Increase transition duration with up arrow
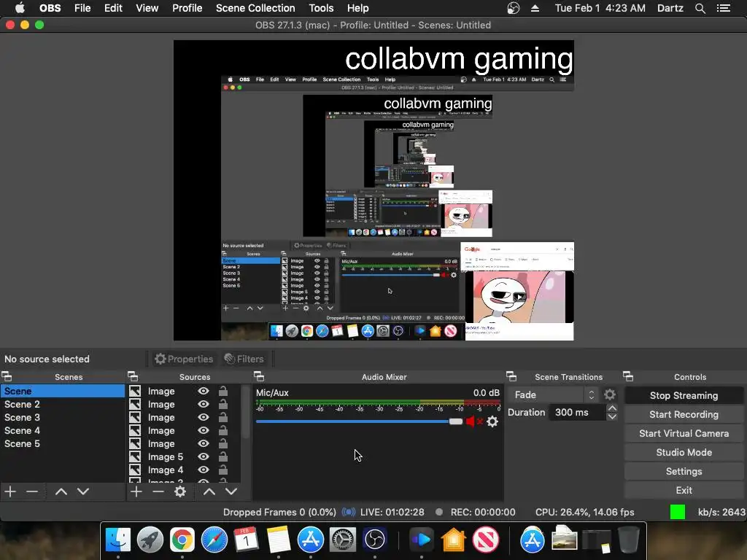 (x=613, y=408)
